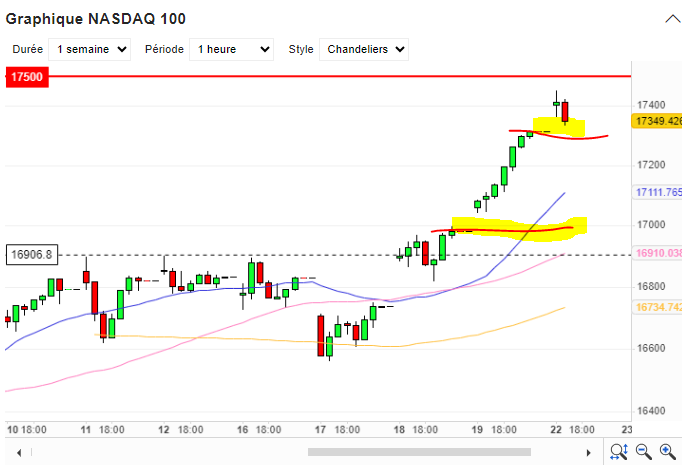Image resolution: width=689 pixels, height=472 pixels.
Task: Click the scroll left arrow of the chart
Action: pyautogui.click(x=19, y=453)
